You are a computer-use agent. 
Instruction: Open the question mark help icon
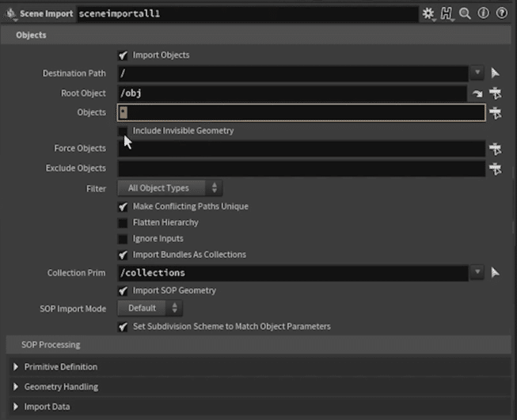[x=502, y=13]
